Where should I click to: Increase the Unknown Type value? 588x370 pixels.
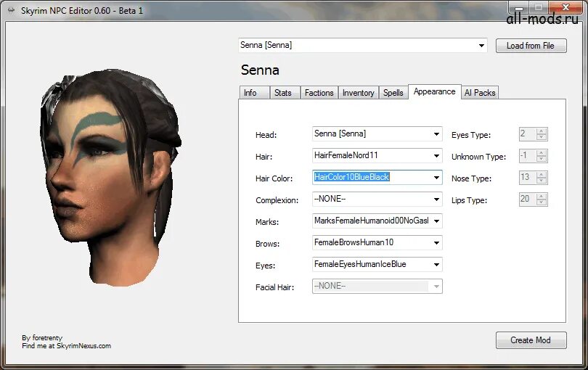click(541, 153)
